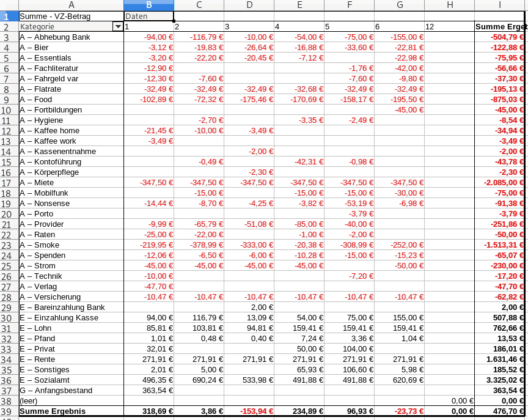This screenshot has height=420, width=528.
Task: Select the -153,94 € total in column D
Action: (x=249, y=411)
